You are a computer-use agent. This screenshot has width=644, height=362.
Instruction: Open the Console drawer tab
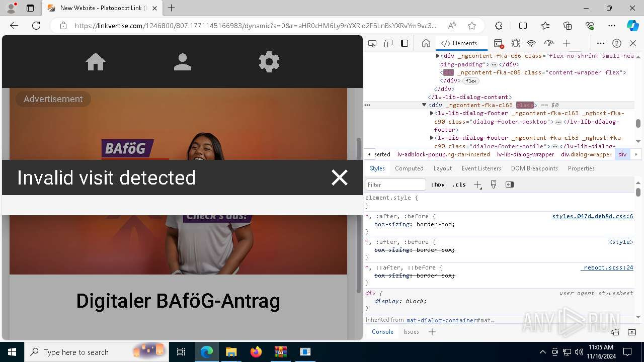pos(382,332)
